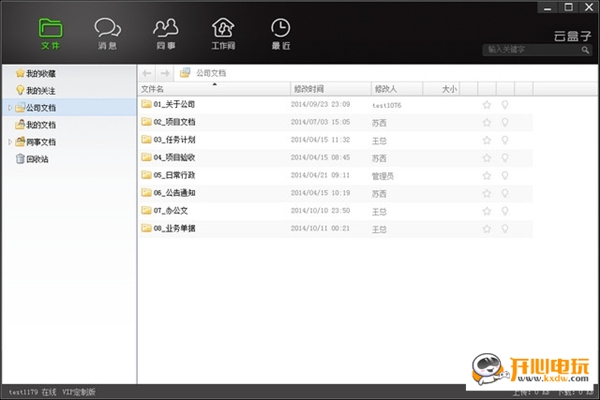Follow 06_公告通知 with bulb icon
Screen dimensions: 600x400
point(505,193)
